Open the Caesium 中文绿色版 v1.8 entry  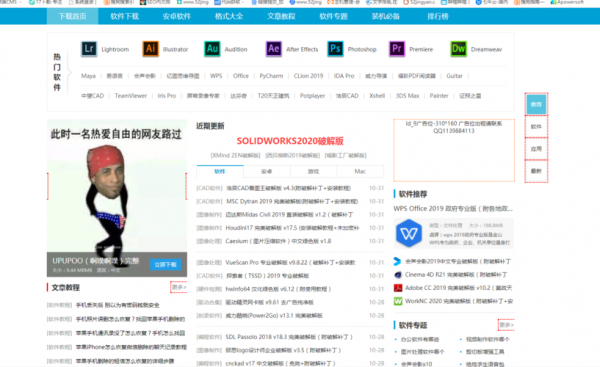279,241
